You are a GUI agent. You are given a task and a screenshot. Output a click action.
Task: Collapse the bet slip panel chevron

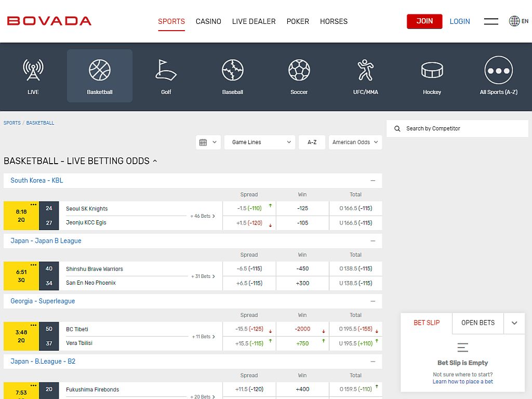(514, 323)
